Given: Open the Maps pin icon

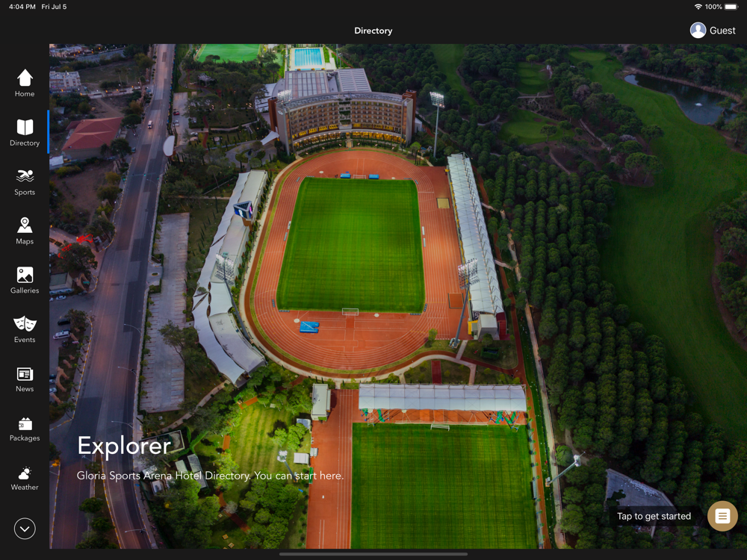Looking at the screenshot, I should click(x=25, y=225).
